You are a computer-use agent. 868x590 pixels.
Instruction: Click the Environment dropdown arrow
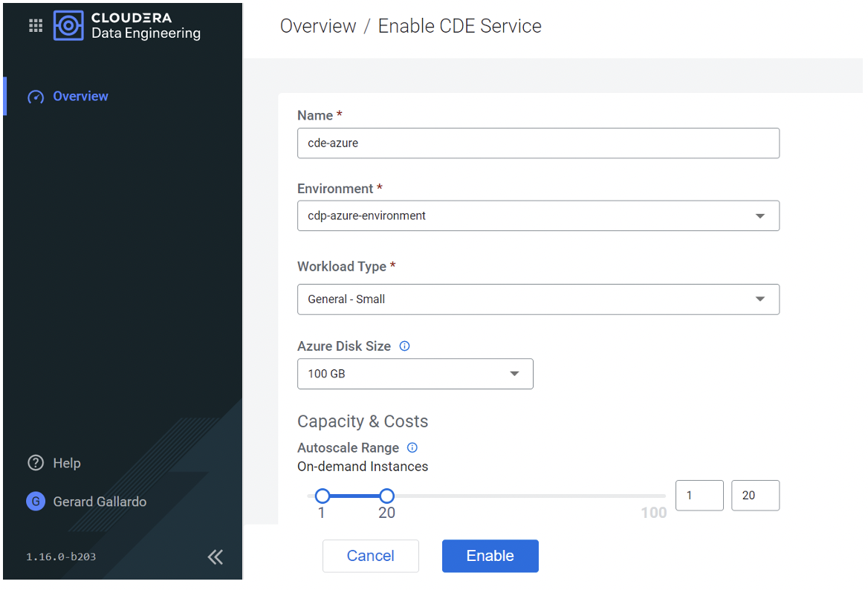tap(760, 215)
